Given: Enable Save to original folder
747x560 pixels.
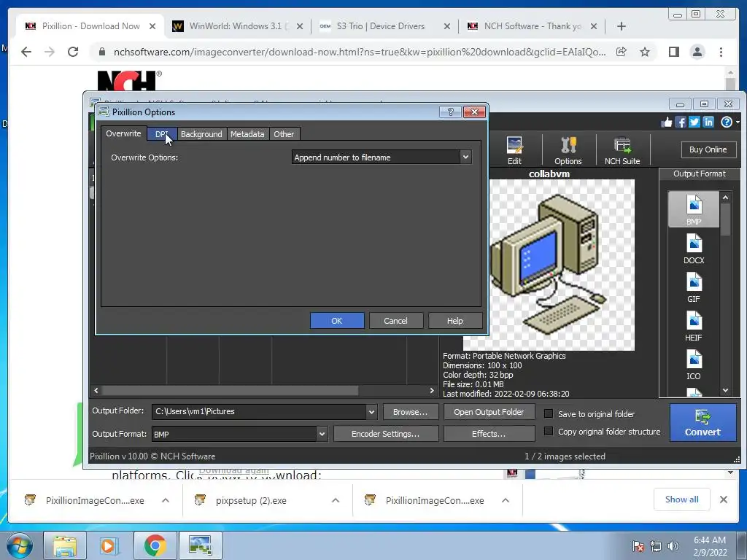Looking at the screenshot, I should click(549, 414).
